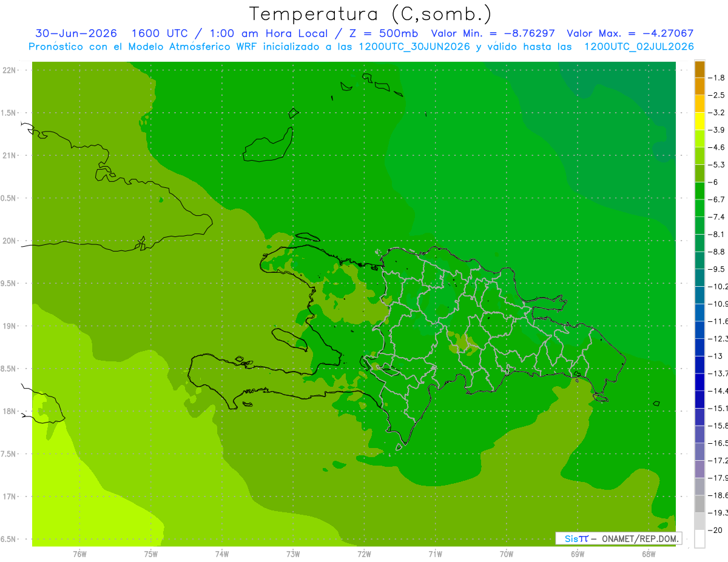
Task: Click the '71W' longitude label
Action: (x=435, y=554)
